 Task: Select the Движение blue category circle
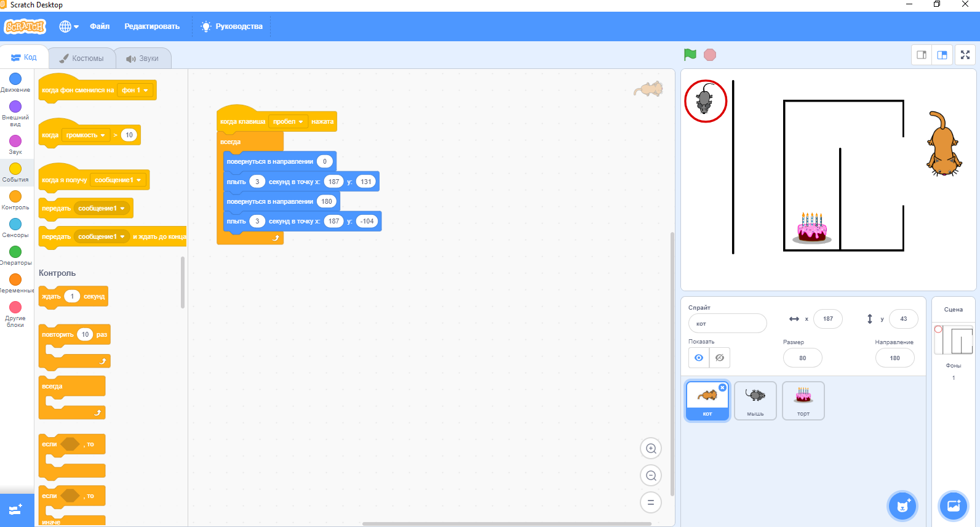point(15,79)
